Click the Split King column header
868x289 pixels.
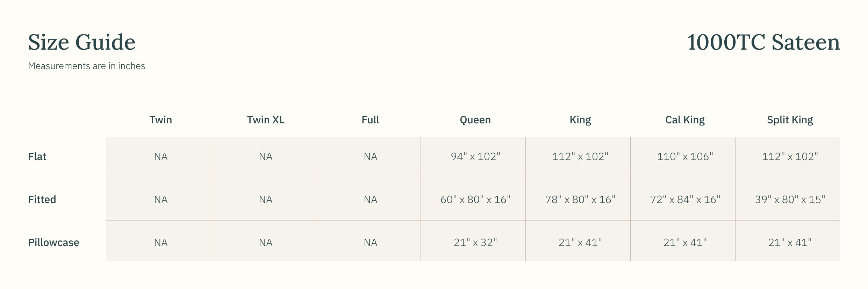coord(790,120)
